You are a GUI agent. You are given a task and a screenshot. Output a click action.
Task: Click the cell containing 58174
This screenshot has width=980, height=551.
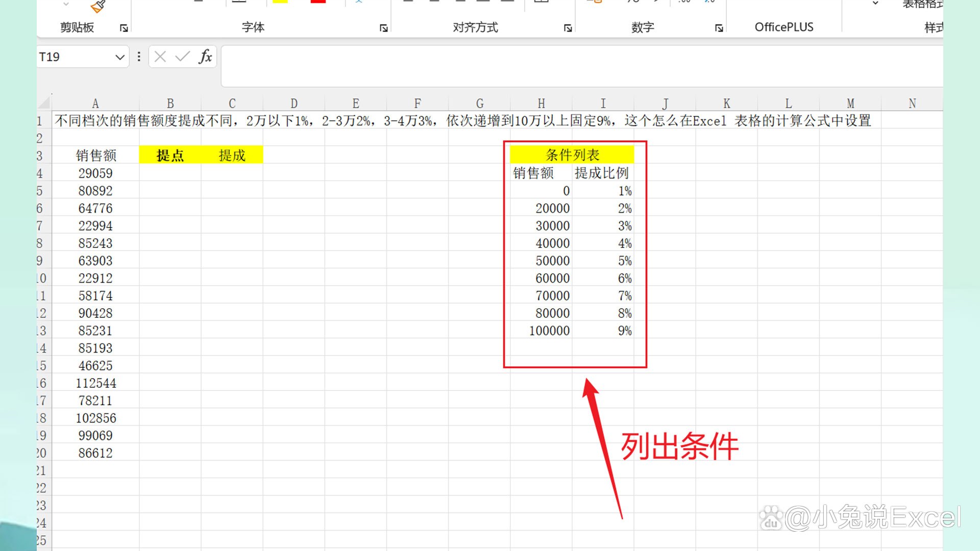[x=95, y=296]
